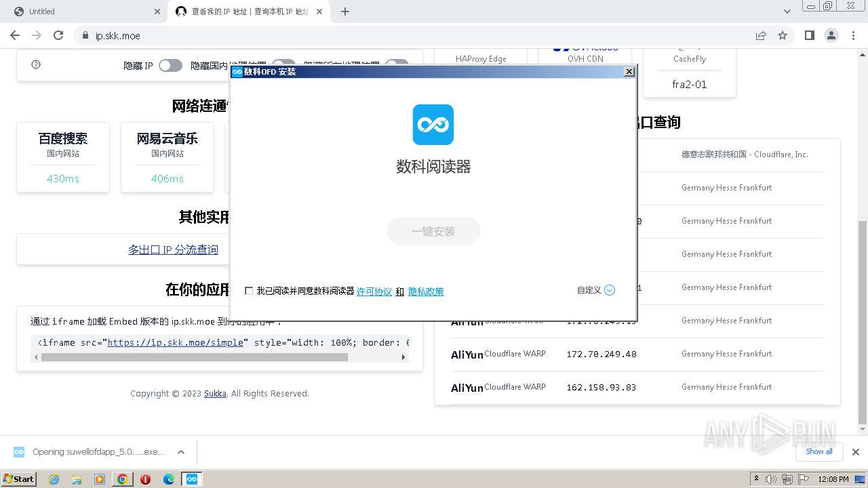Open the Sukka copyright link

coord(215,393)
